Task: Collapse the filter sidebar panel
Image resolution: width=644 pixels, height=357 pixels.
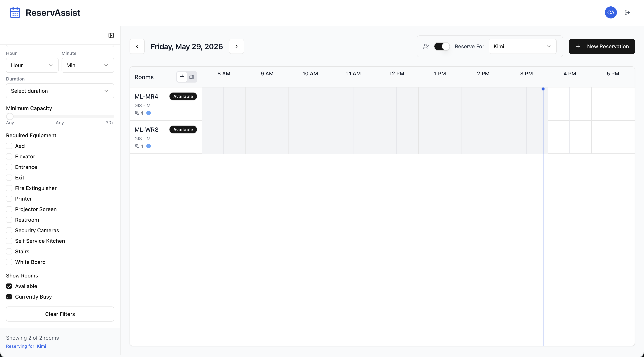Action: click(x=111, y=35)
